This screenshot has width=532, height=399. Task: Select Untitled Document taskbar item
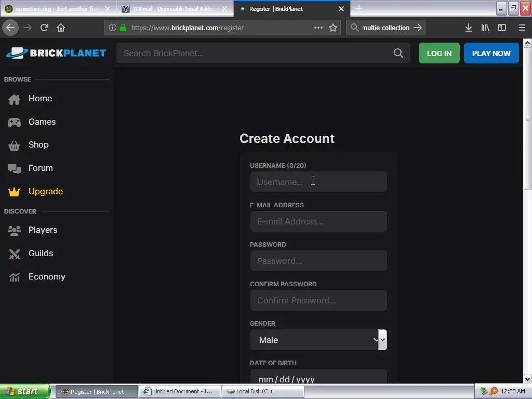click(180, 392)
